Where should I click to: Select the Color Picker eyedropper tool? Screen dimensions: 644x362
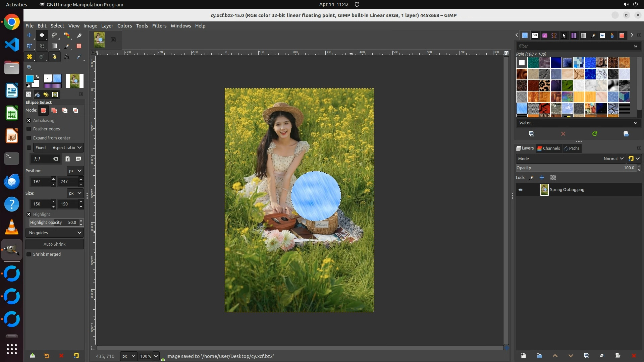click(79, 57)
